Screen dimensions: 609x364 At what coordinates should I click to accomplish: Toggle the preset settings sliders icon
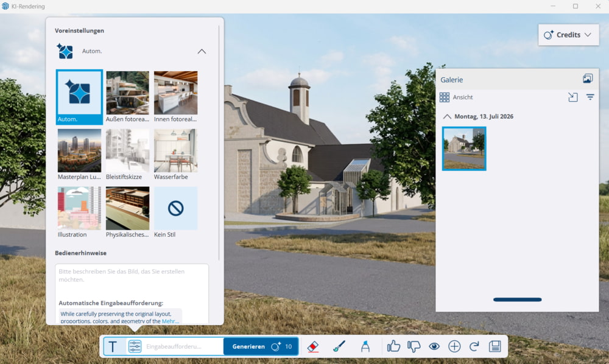pos(135,346)
